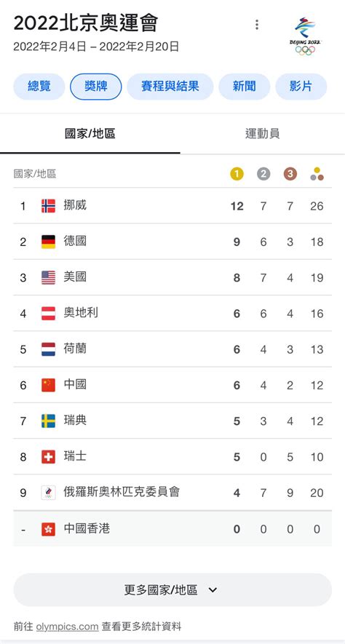The height and width of the screenshot is (644, 345).
Task: Click the Russian Olympic Committee emblem icon
Action: point(49,493)
